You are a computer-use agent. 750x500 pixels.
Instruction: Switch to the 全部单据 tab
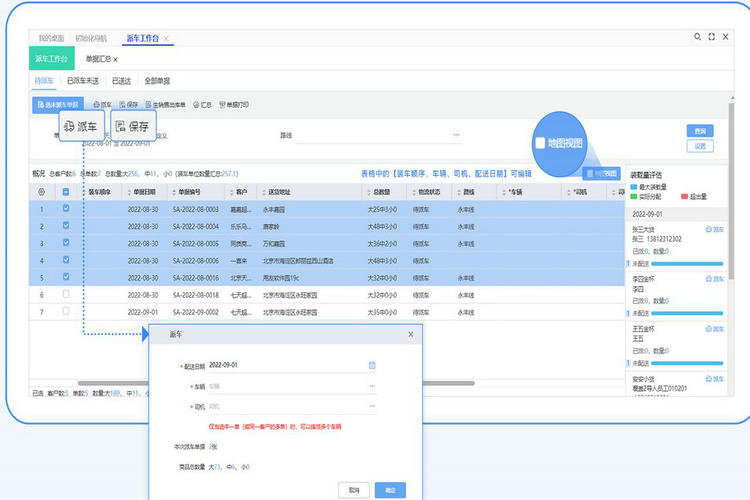click(157, 80)
